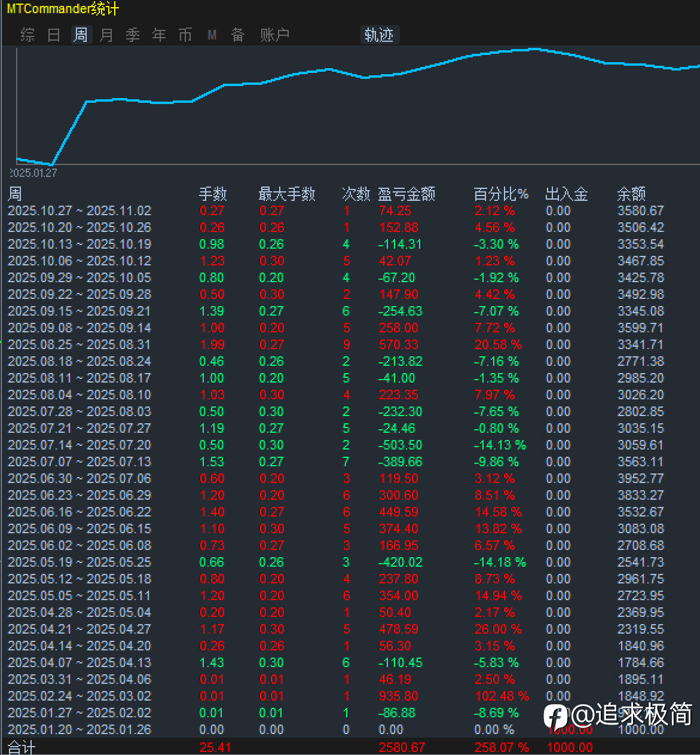This screenshot has width=700, height=755.
Task: Click the 最大手数 column header
Action: (x=286, y=194)
